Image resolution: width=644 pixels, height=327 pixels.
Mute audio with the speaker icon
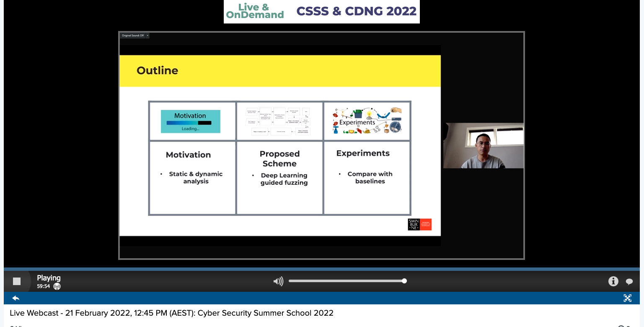pos(278,281)
